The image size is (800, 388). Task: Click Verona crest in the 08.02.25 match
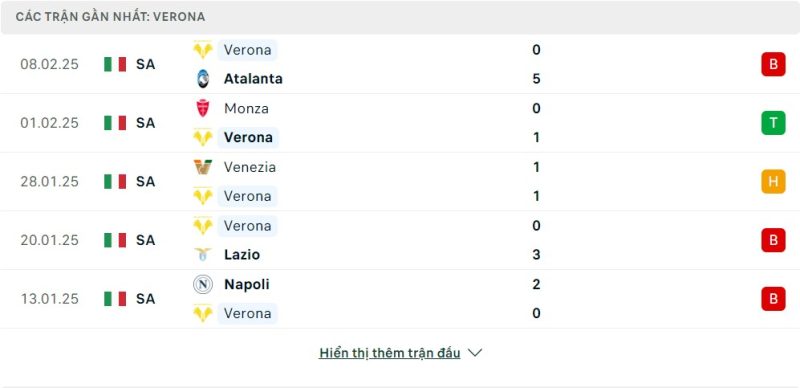pyautogui.click(x=203, y=50)
